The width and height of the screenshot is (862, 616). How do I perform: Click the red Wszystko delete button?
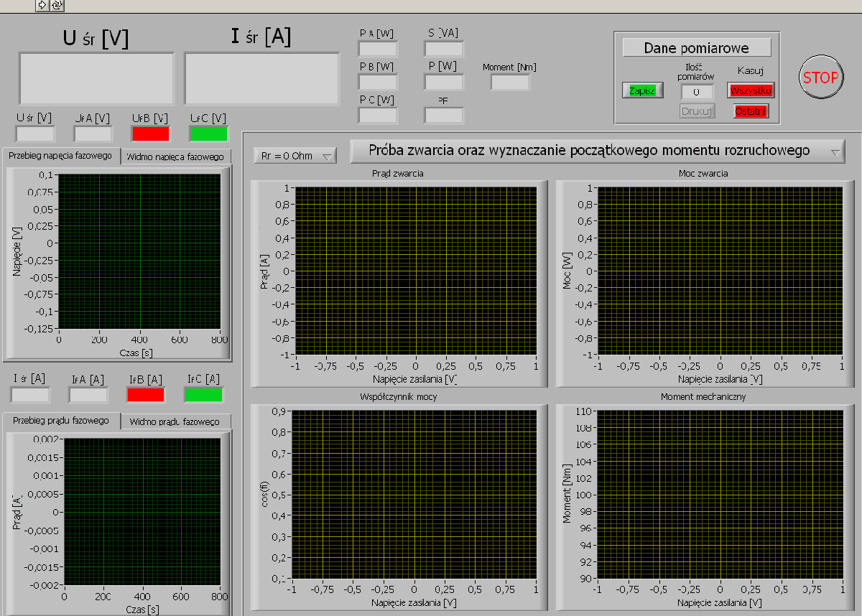(x=751, y=90)
